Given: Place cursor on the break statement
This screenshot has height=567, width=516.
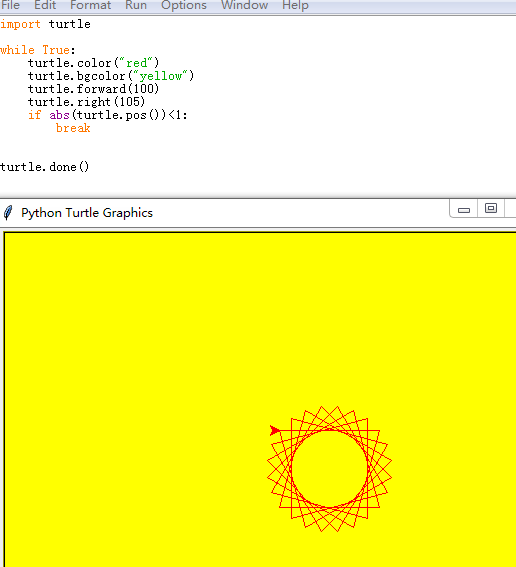Looking at the screenshot, I should (73, 128).
